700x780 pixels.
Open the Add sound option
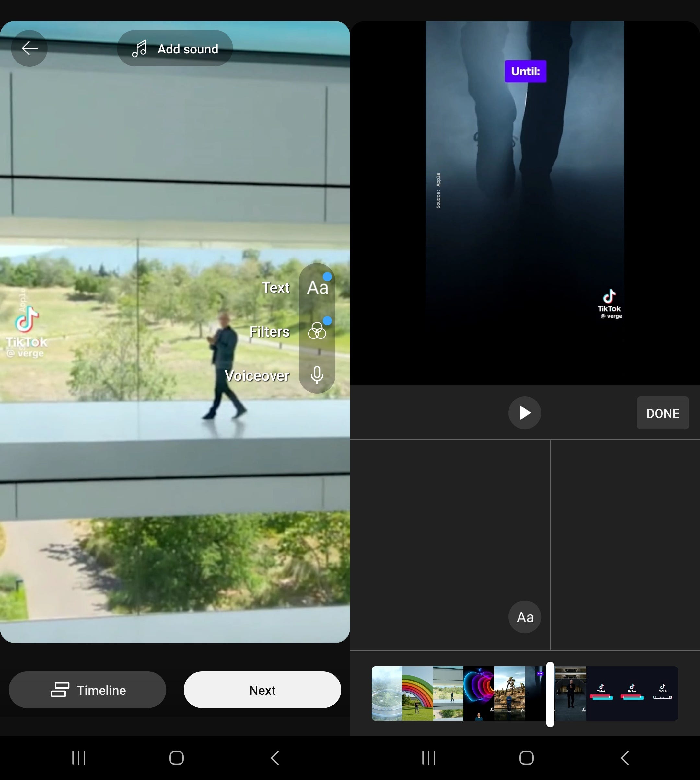[x=175, y=49]
